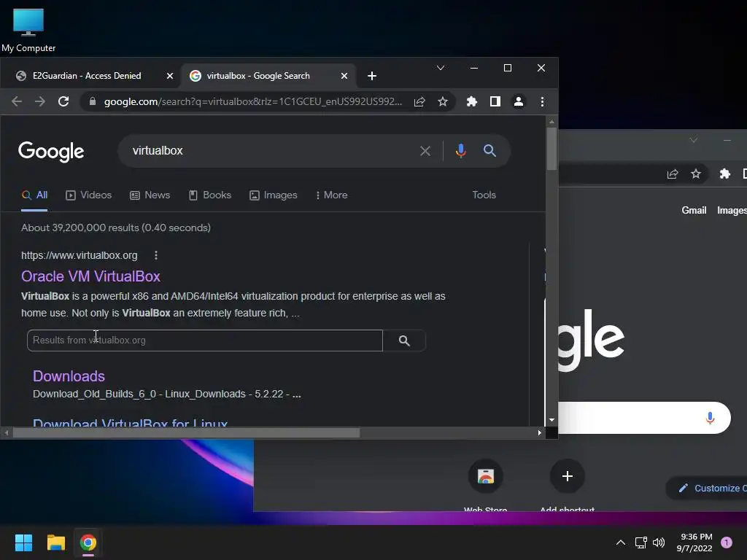Open the Oracle VM VirtualBox result link
Image resolution: width=747 pixels, height=560 pixels.
click(90, 276)
